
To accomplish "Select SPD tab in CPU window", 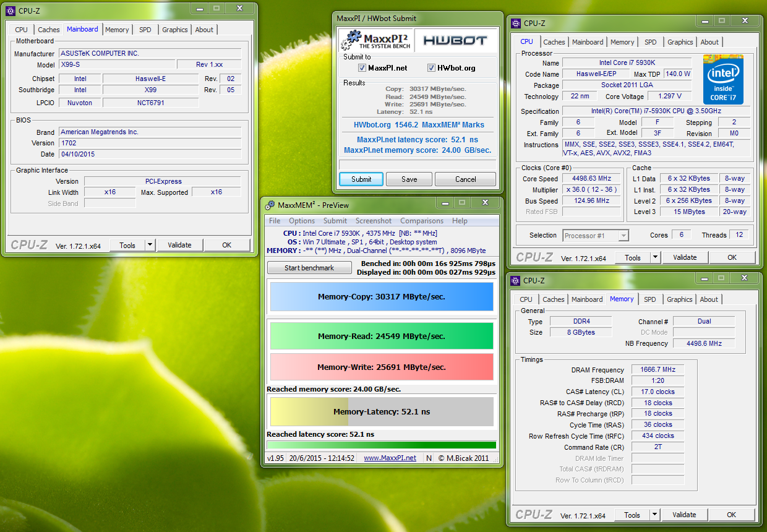I will [651, 42].
